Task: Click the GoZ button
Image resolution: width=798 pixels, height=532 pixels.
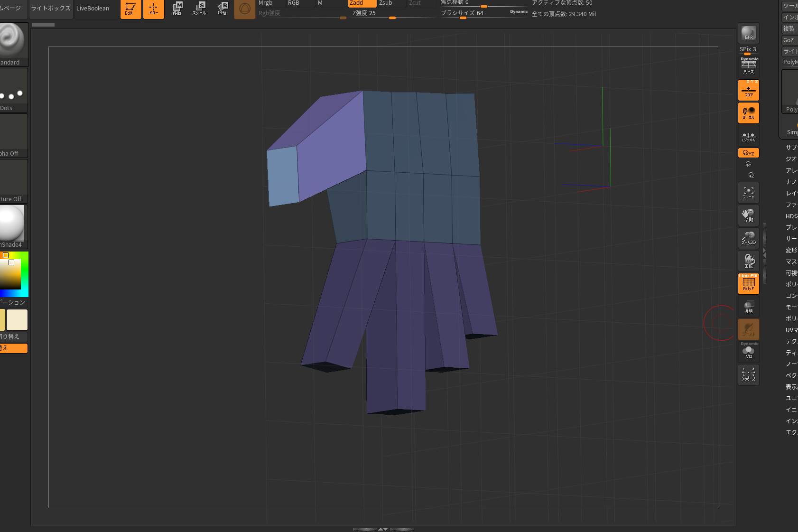Action: point(790,40)
